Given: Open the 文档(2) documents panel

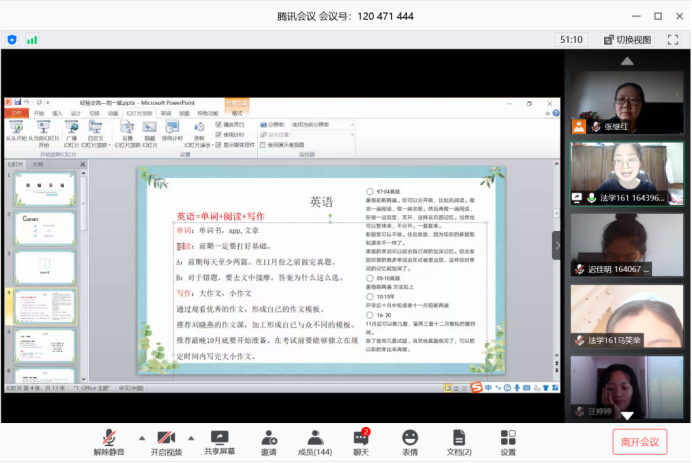Looking at the screenshot, I should pos(459,438).
